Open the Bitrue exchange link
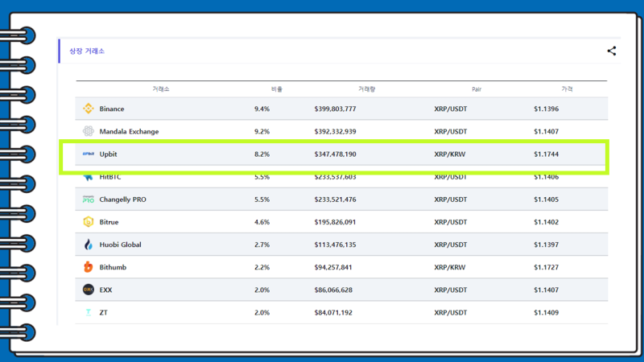Screen dimensions: 644x362 109,222
